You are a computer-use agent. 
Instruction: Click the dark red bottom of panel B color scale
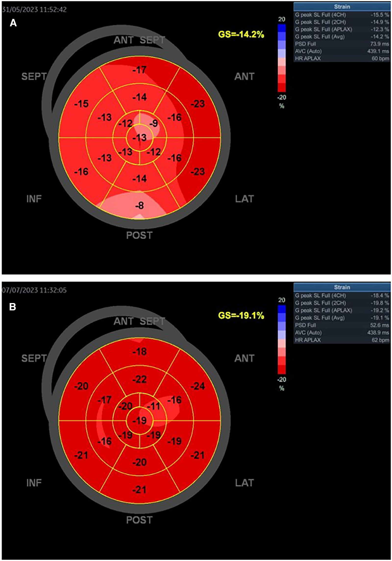coord(282,369)
